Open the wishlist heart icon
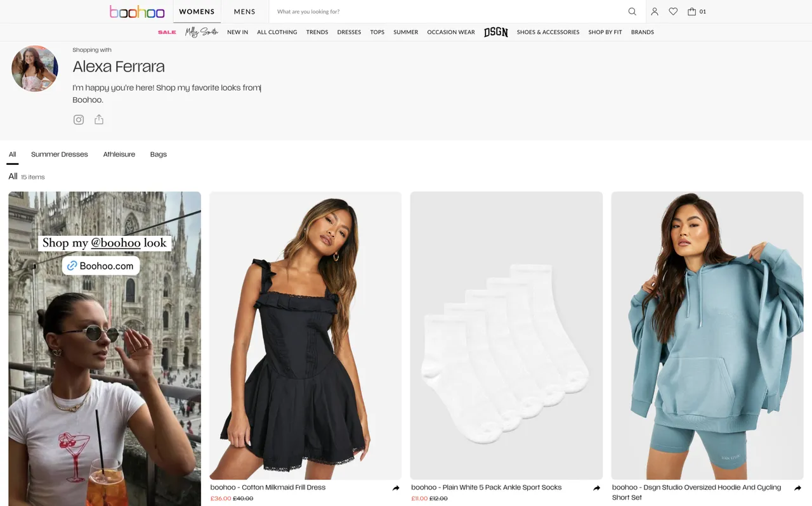Screen dimensions: 812x506 673,11
